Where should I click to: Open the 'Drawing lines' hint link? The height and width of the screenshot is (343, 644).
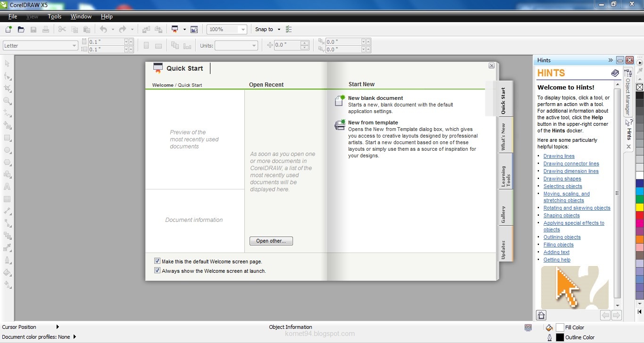(559, 156)
